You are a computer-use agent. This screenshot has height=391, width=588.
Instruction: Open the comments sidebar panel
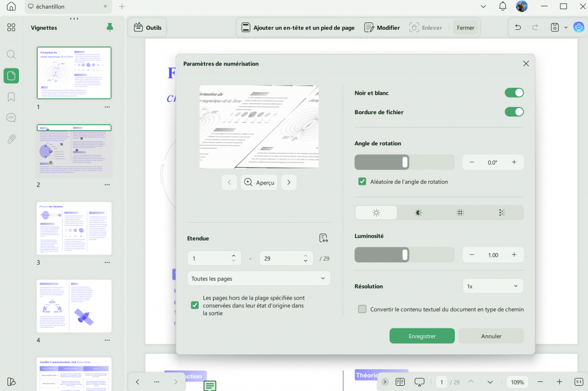tap(11, 118)
